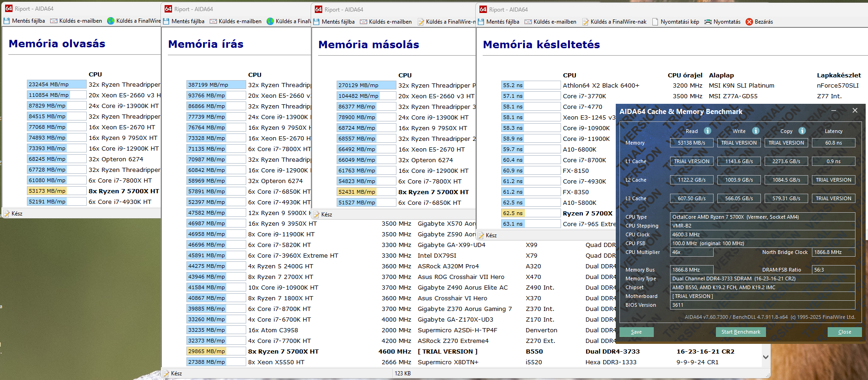This screenshot has width=868, height=380.
Task: Click Küldés e-mailben in the Memória késleltetés window
Action: click(x=550, y=22)
